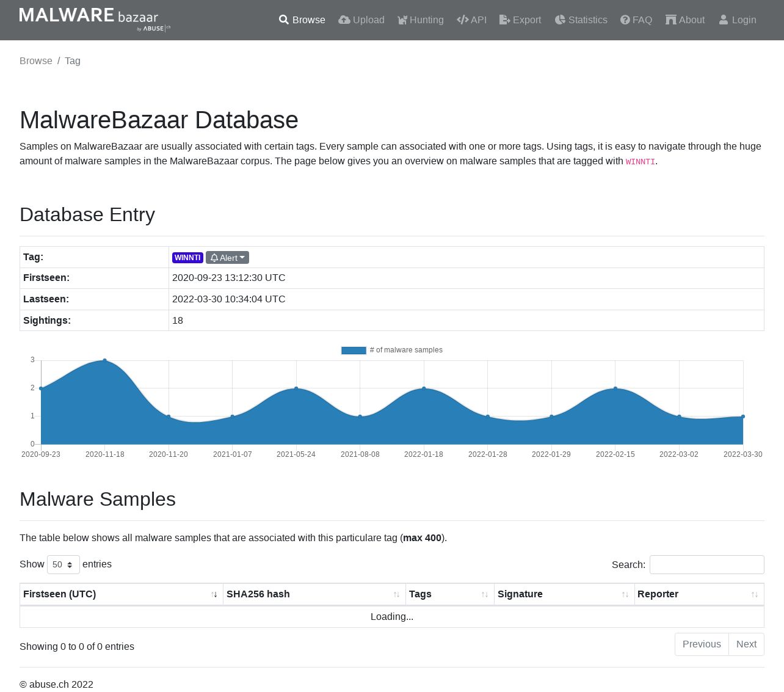Click the Signature column header text
This screenshot has height=692, width=784.
pyautogui.click(x=520, y=594)
